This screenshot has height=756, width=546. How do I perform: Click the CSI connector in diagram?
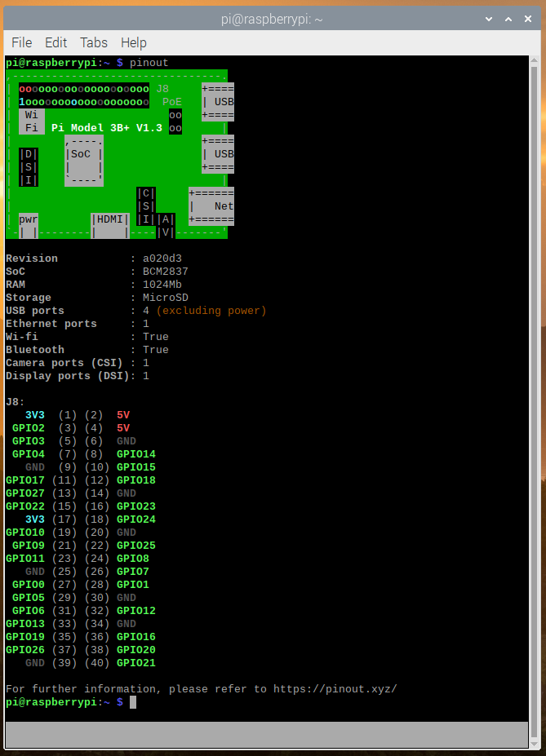coord(146,206)
